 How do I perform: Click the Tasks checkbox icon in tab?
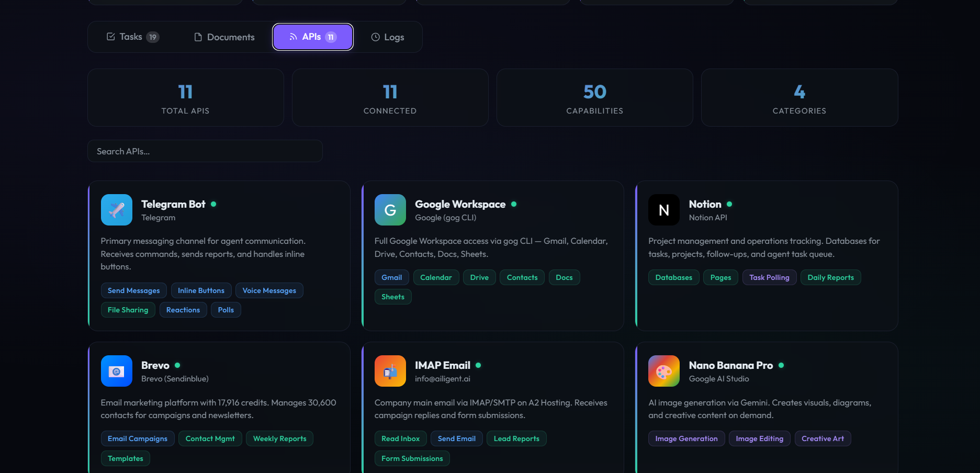(x=111, y=37)
